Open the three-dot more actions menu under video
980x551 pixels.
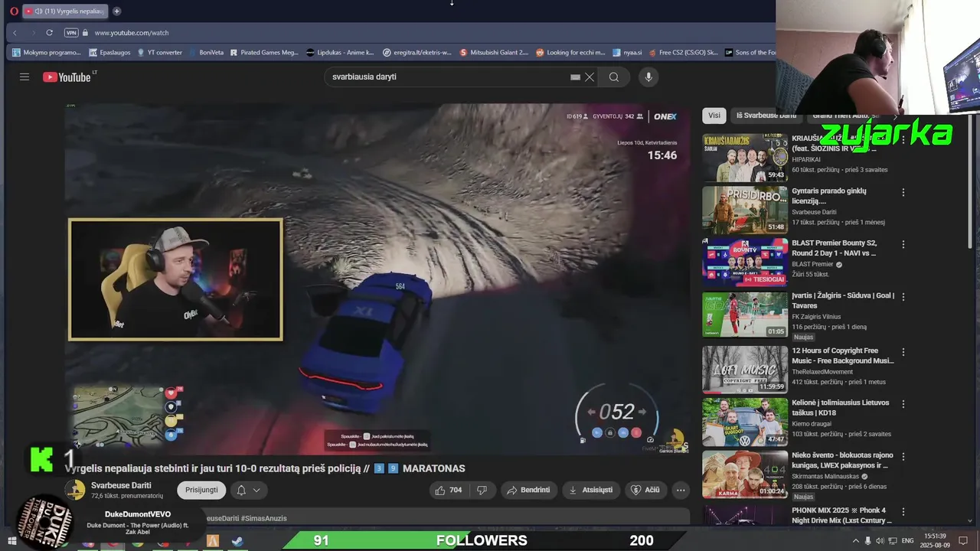point(680,490)
